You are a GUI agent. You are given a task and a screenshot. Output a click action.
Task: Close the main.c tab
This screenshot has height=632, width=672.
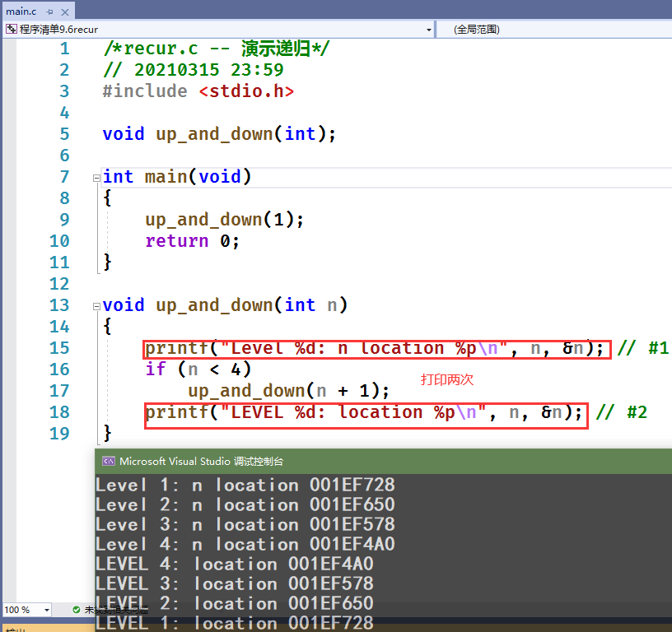65,12
